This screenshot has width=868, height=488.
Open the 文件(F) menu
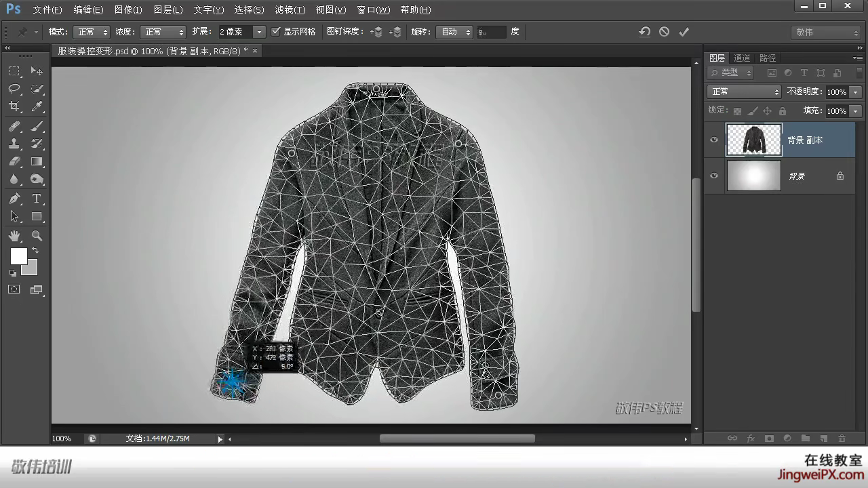(47, 10)
